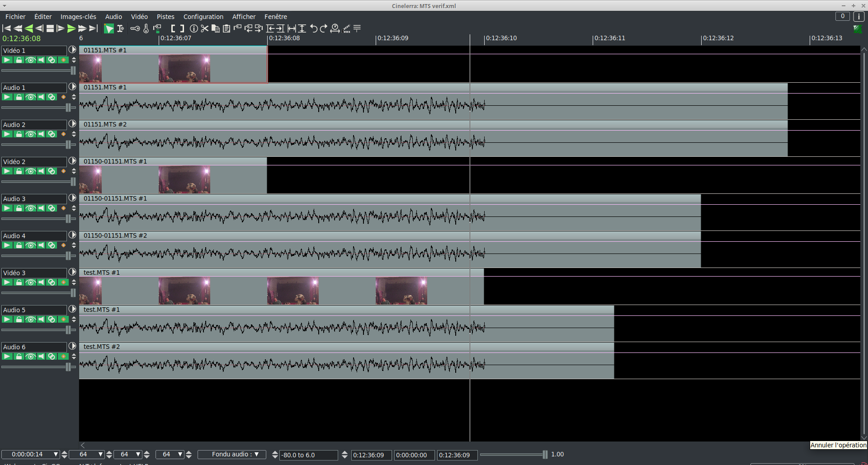This screenshot has width=868, height=465.
Task: Click the undo arrow in toolbar
Action: (x=313, y=28)
